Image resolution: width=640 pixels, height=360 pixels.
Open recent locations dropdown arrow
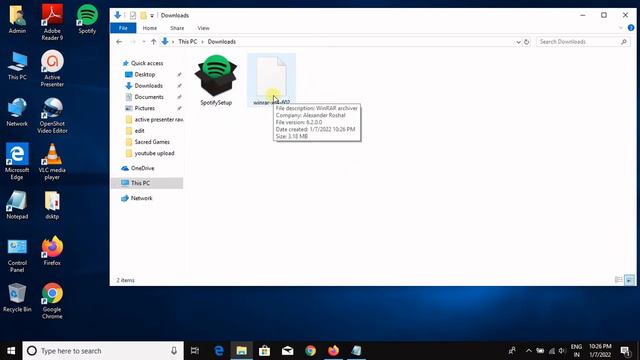[x=144, y=42]
